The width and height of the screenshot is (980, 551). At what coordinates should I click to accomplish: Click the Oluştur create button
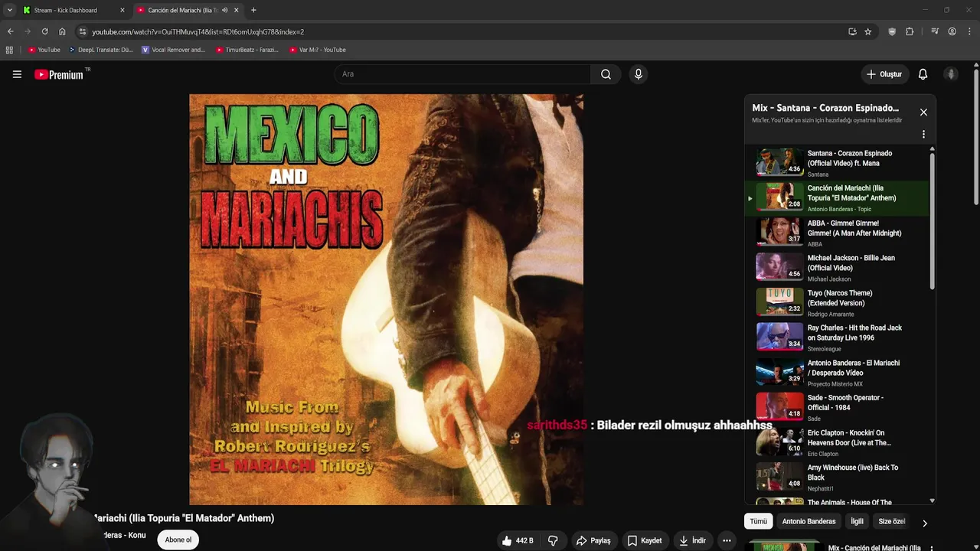pos(884,74)
